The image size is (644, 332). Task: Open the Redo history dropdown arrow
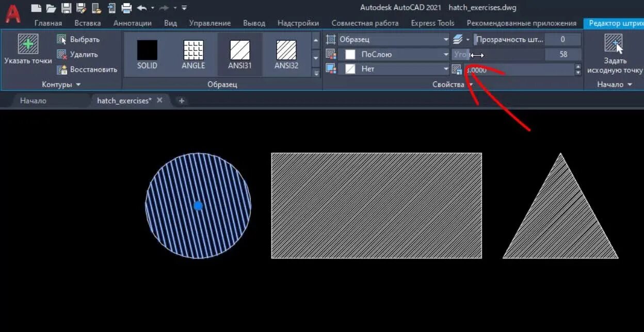coord(175,8)
